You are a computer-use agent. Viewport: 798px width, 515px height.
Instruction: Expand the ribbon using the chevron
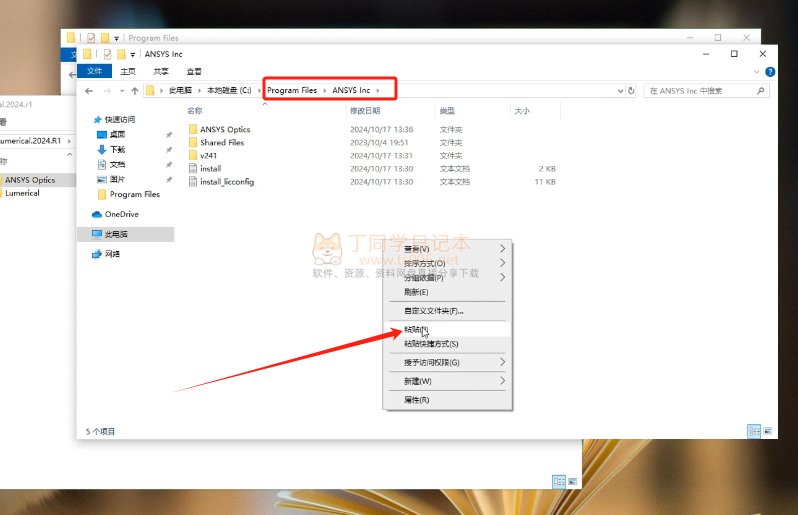tap(756, 72)
